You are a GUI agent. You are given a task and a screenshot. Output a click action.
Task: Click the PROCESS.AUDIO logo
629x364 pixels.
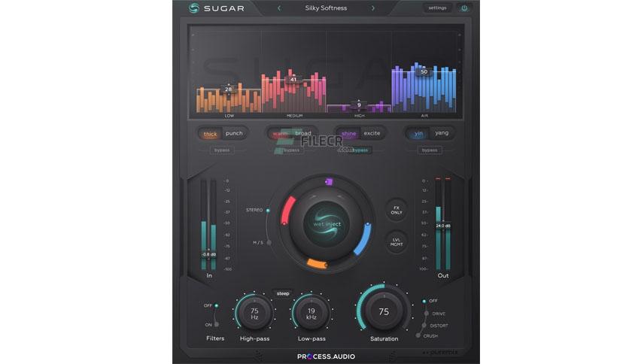click(x=326, y=356)
